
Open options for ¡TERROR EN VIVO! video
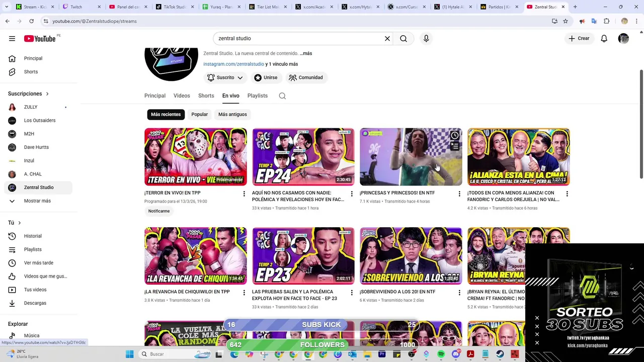244,194
